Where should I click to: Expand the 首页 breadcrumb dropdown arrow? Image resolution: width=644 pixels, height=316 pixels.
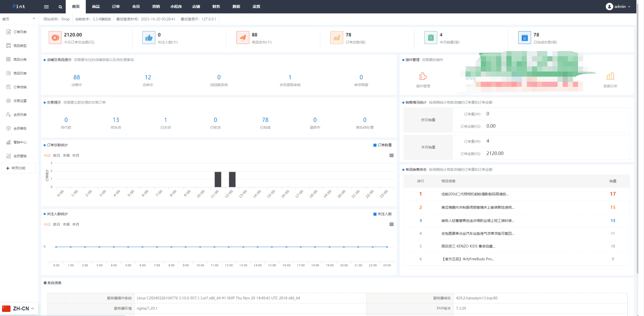tap(34, 19)
